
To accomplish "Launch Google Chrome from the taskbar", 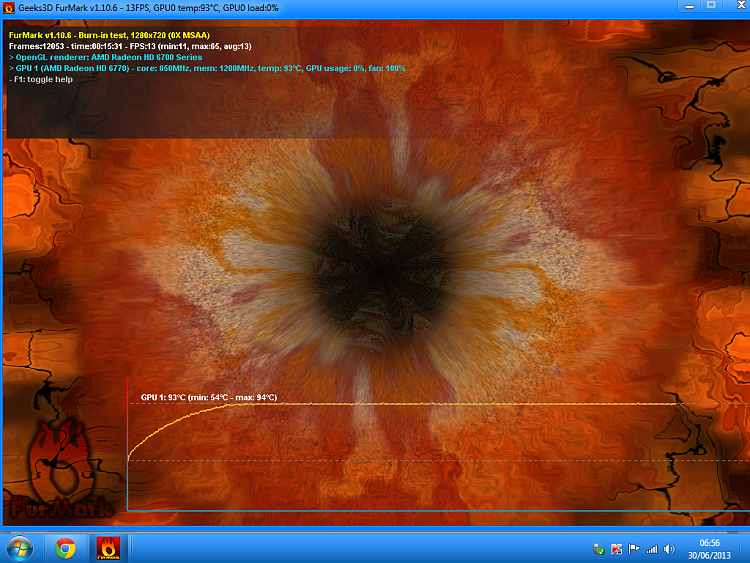I will point(65,548).
